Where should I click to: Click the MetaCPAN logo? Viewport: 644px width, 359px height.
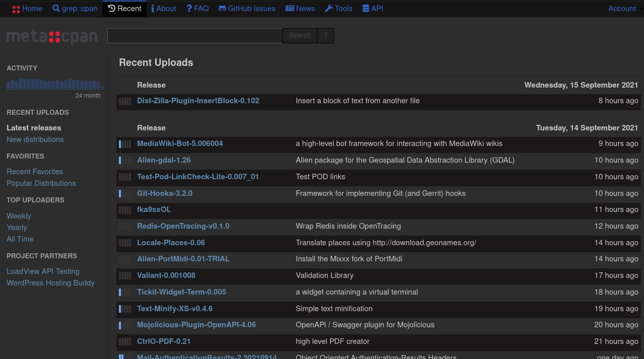tap(52, 37)
